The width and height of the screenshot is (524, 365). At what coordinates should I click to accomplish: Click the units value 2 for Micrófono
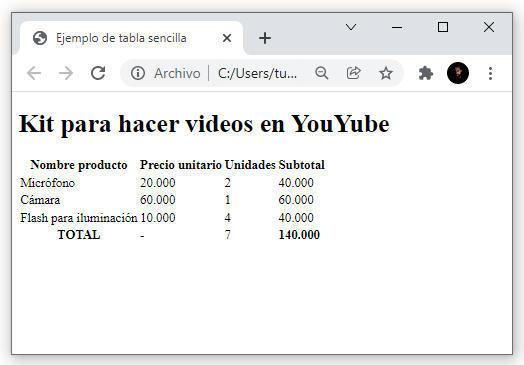[228, 183]
